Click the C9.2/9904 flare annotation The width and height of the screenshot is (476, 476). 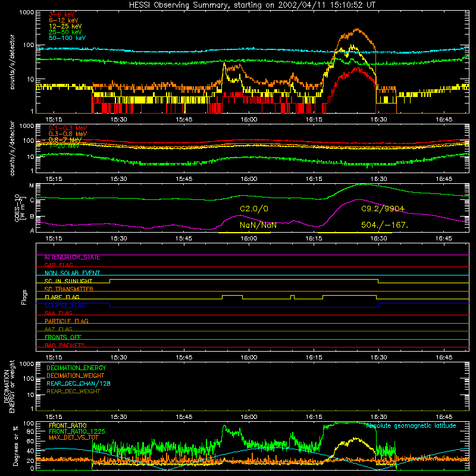[x=383, y=209]
